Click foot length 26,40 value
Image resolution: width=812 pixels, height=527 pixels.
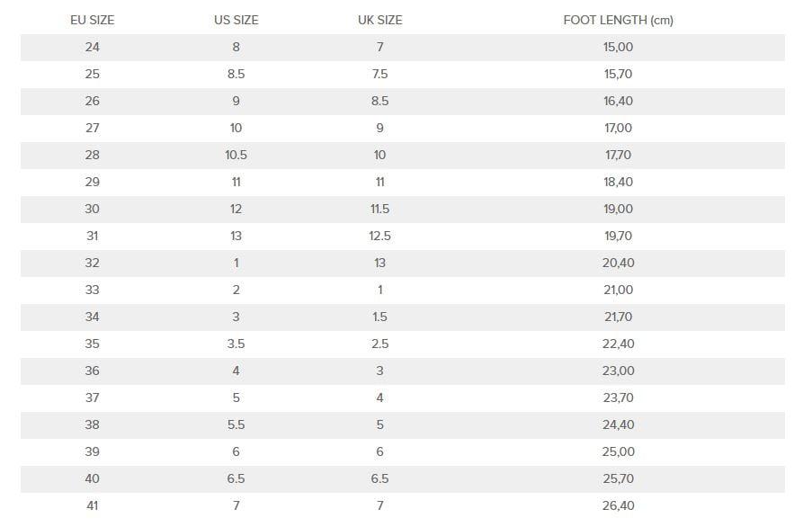[x=619, y=505]
